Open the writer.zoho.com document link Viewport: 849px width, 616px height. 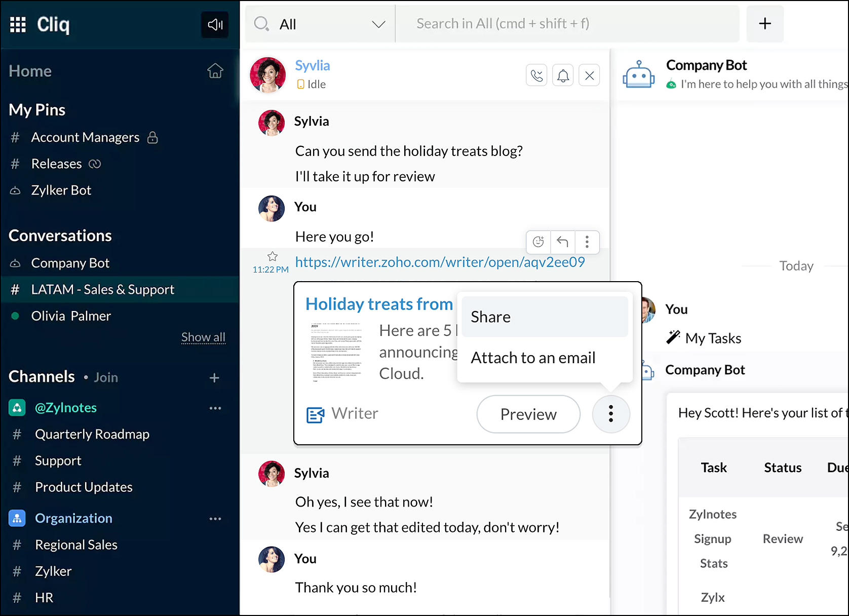[440, 262]
